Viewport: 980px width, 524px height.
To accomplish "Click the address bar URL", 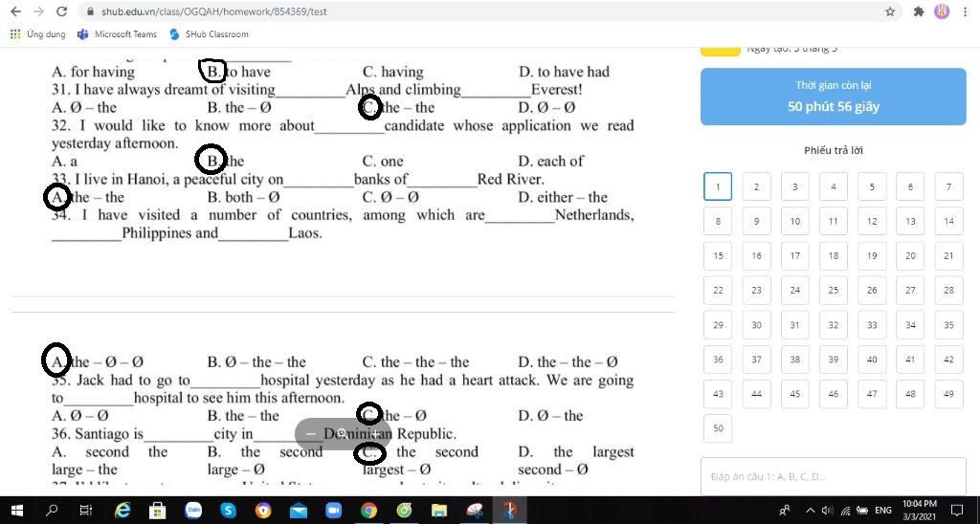I will [213, 11].
